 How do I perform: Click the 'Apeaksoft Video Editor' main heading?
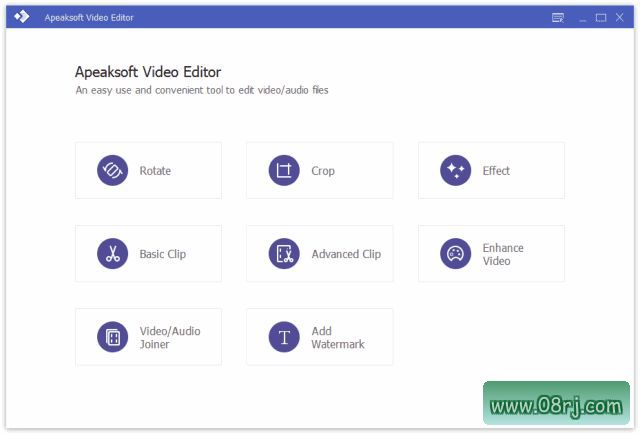(148, 72)
